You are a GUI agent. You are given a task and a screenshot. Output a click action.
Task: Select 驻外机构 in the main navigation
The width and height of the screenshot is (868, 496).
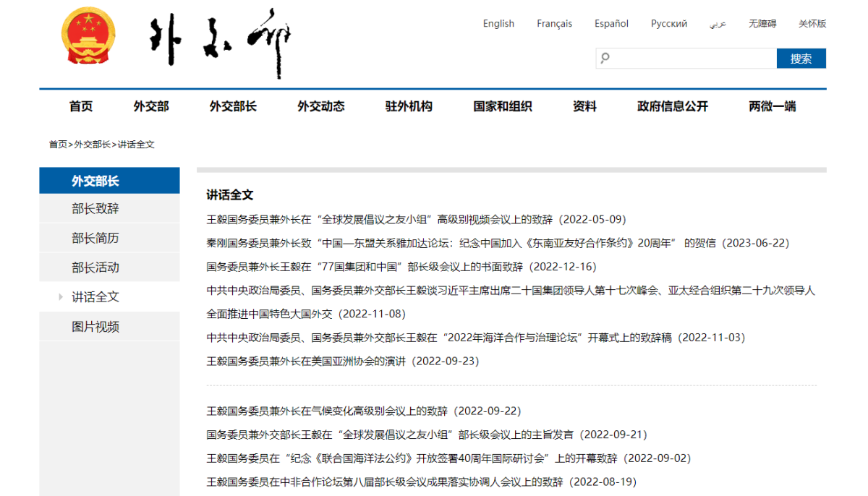click(409, 106)
